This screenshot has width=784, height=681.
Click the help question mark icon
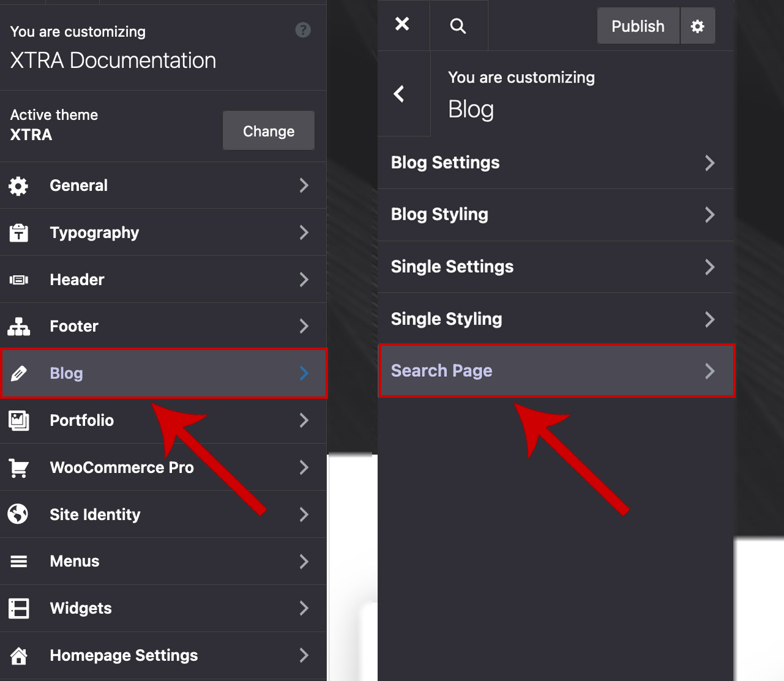tap(303, 30)
